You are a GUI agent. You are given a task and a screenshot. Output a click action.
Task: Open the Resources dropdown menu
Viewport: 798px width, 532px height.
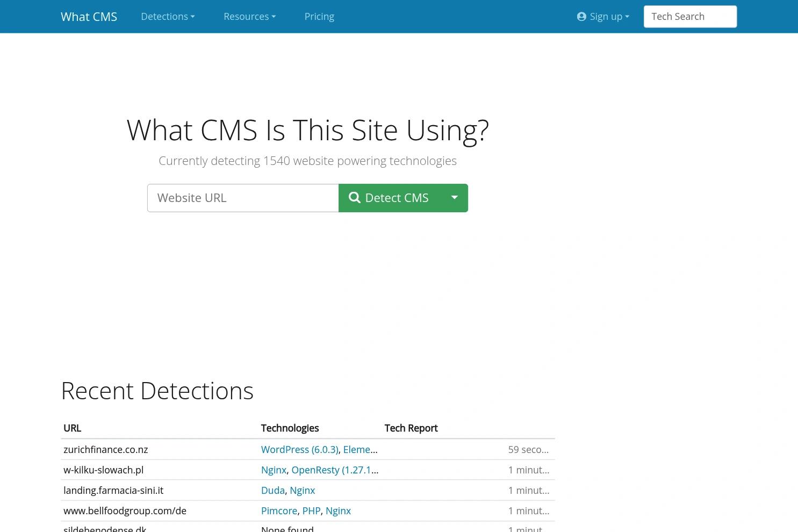tap(249, 16)
